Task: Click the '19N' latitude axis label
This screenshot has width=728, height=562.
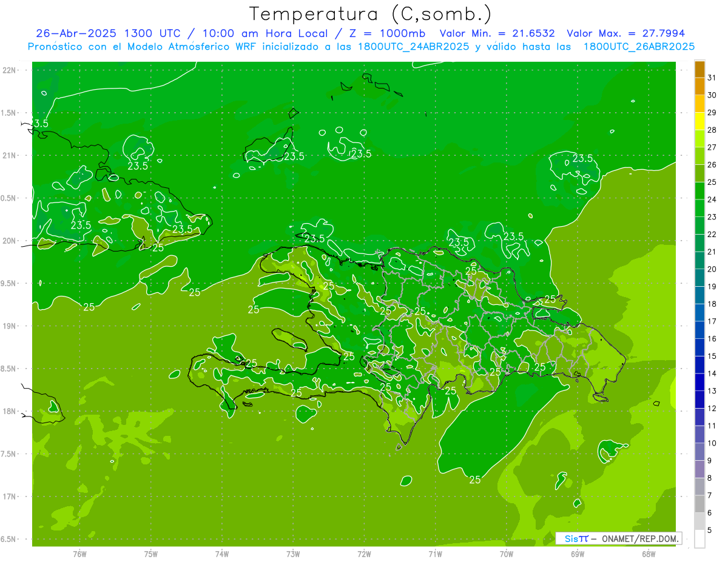Action: click(10, 326)
